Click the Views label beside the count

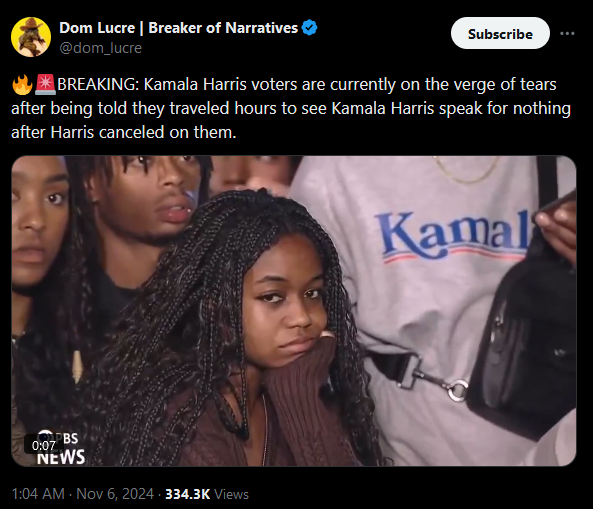(x=231, y=494)
